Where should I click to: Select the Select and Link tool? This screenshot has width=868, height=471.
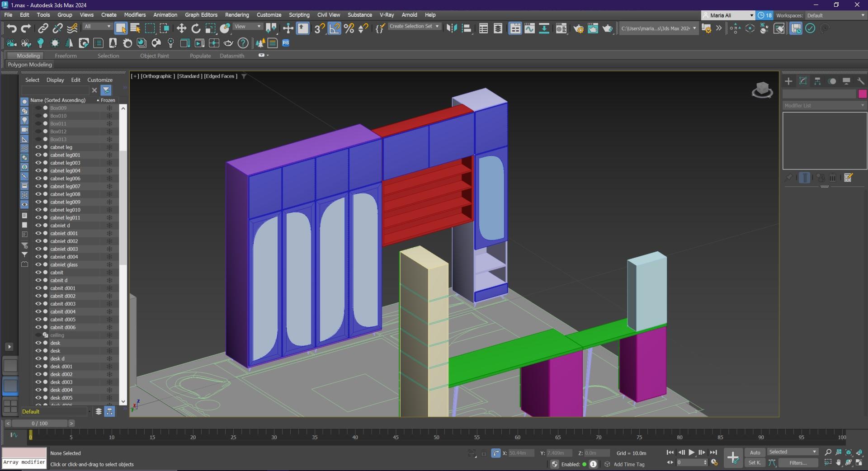tap(43, 28)
